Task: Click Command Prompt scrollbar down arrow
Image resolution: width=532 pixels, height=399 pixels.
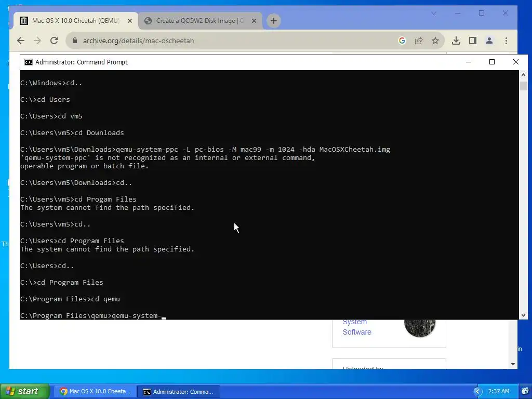Action: tap(523, 315)
